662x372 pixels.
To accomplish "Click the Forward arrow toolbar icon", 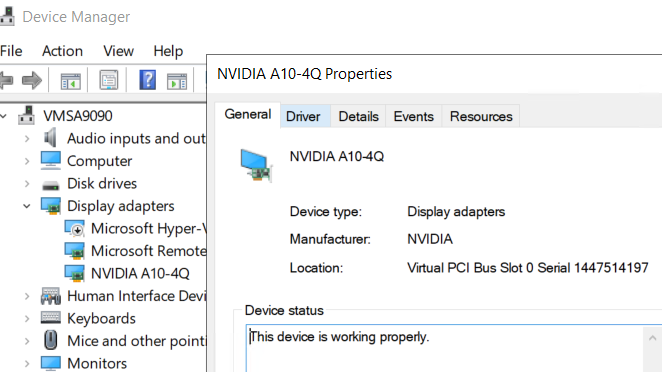I will (x=32, y=80).
